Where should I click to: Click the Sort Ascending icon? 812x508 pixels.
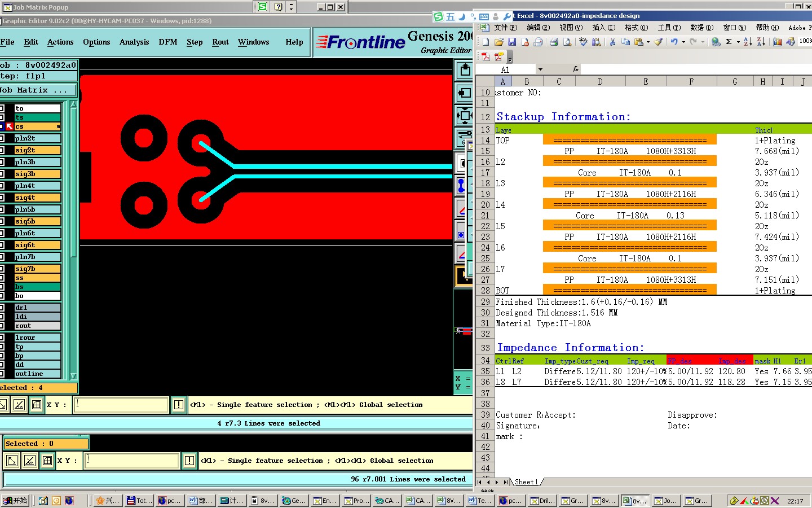748,42
